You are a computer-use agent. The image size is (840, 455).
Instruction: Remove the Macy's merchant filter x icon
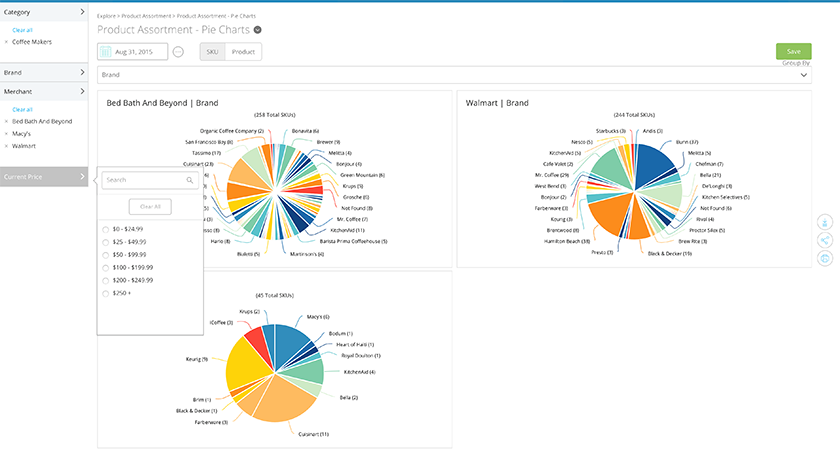pos(6,134)
